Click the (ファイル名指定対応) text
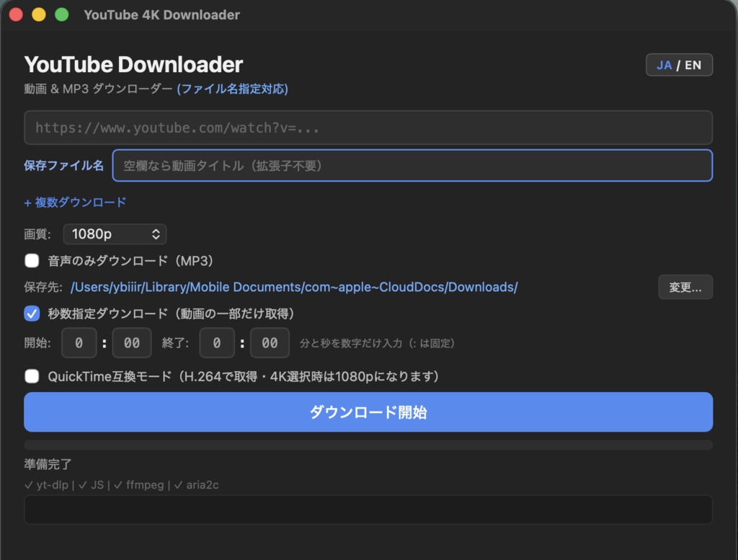The image size is (738, 560). pyautogui.click(x=233, y=89)
